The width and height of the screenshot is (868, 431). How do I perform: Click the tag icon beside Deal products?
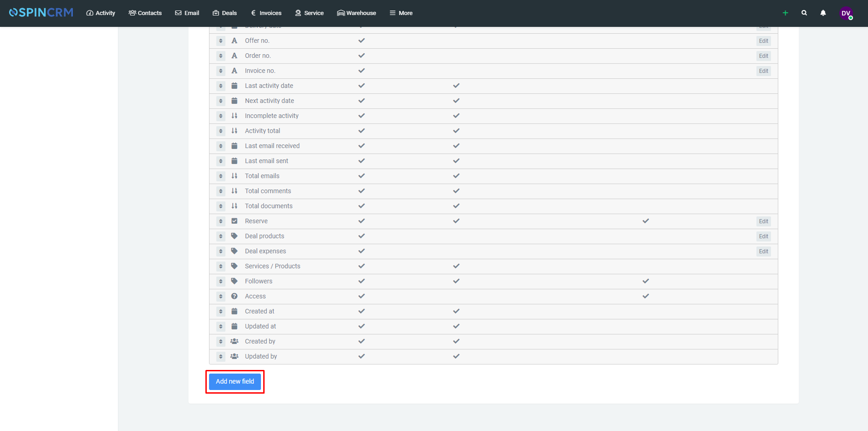click(235, 236)
